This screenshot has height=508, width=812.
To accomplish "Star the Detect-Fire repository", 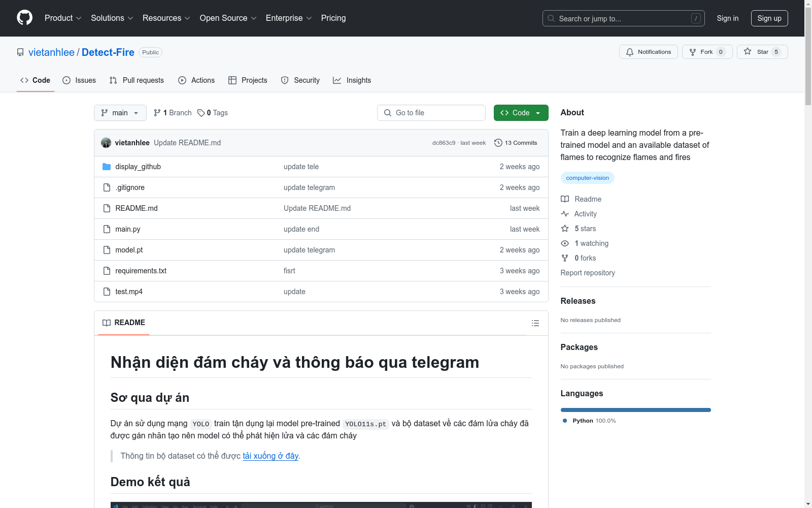I will 762,52.
